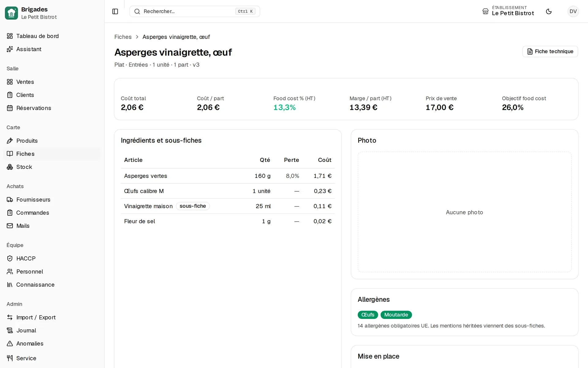588x368 pixels.
Task: Click the Mails envelope icon
Action: click(x=10, y=226)
